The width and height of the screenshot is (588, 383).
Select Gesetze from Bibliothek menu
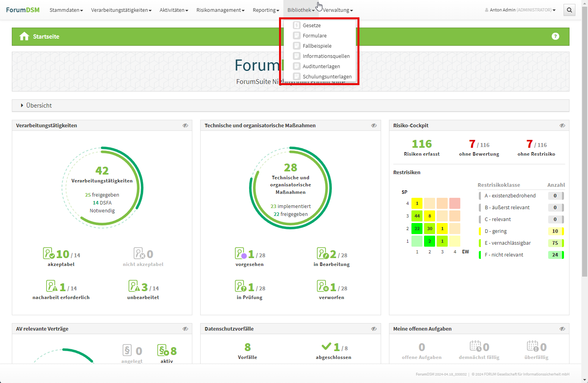311,26
